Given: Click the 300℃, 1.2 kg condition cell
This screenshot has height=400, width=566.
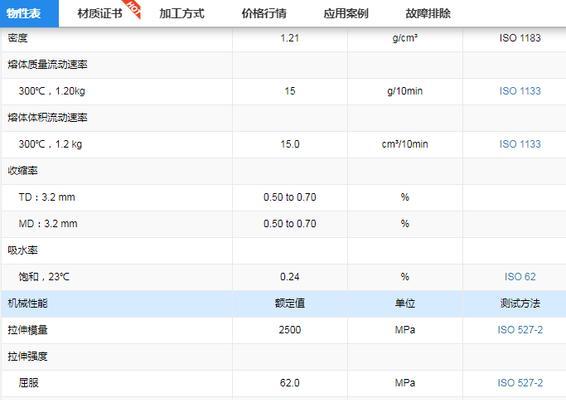Looking at the screenshot, I should (x=51, y=144).
